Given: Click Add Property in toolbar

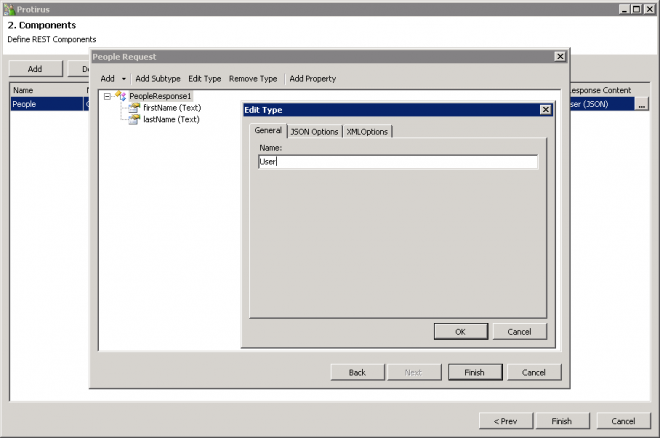Looking at the screenshot, I should 313,79.
